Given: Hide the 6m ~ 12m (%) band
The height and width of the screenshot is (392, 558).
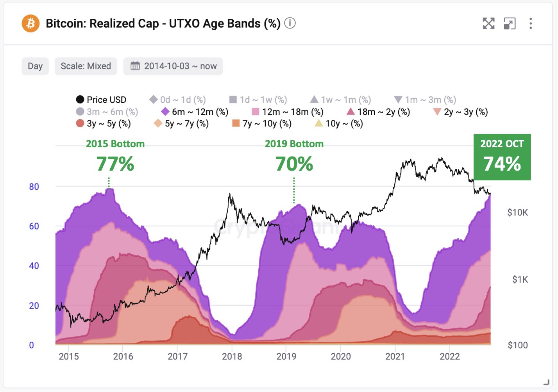Looking at the screenshot, I should [x=195, y=112].
